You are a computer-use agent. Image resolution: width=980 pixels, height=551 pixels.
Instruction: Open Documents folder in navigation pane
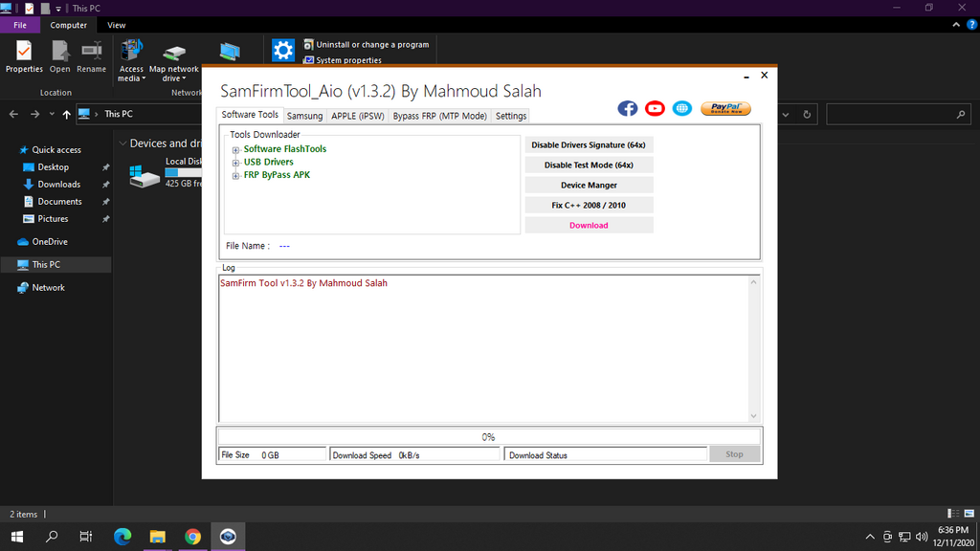tap(59, 201)
